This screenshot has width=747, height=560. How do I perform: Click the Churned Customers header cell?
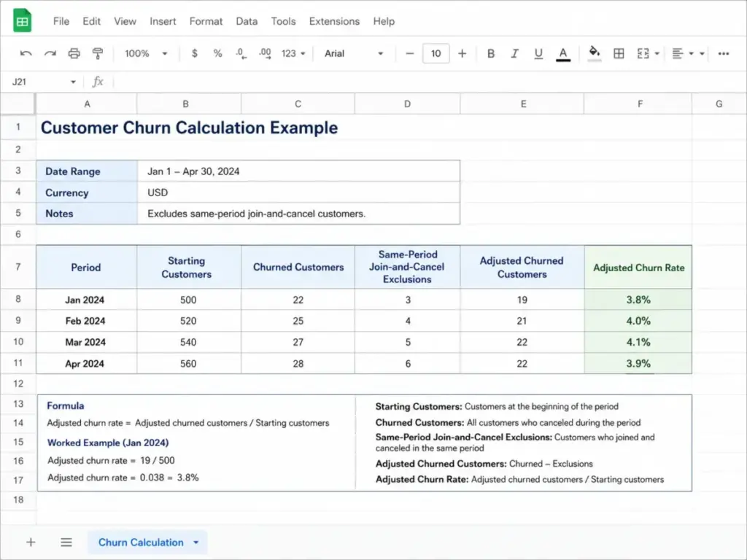click(x=298, y=267)
